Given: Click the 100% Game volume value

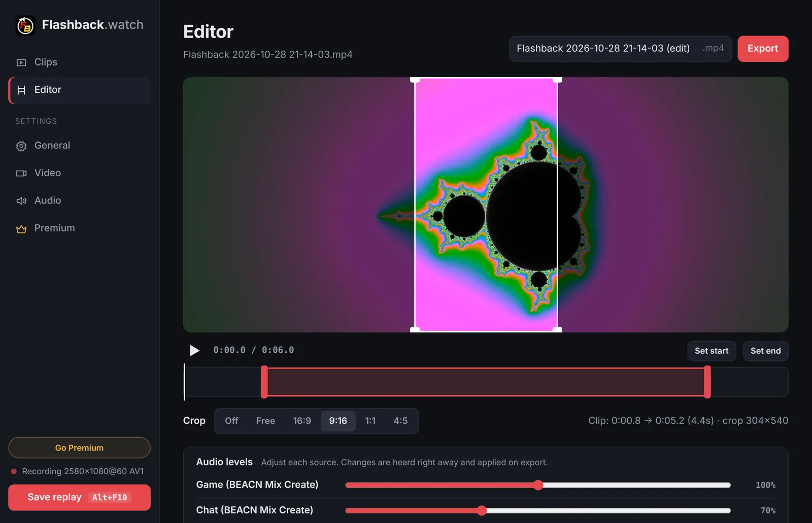Looking at the screenshot, I should point(765,485).
